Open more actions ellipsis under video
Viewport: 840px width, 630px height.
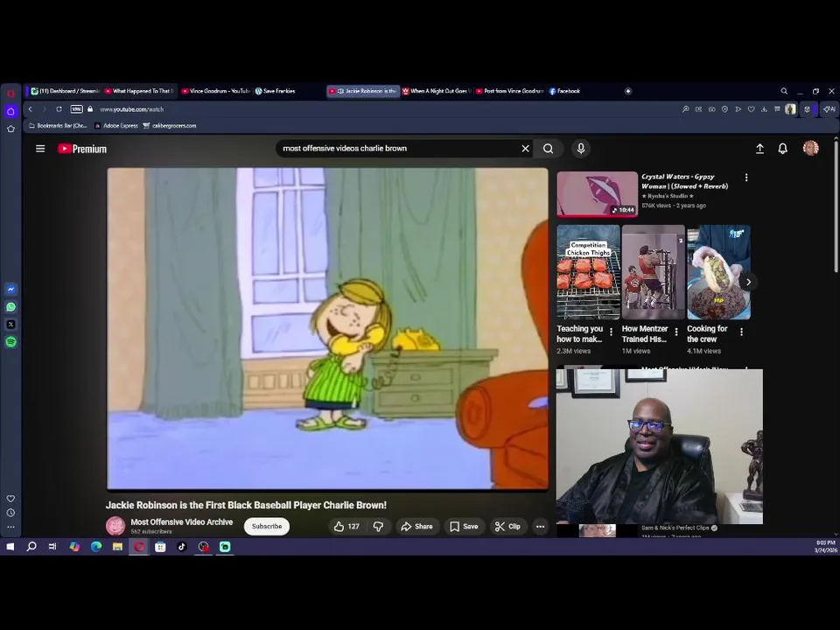pos(540,527)
